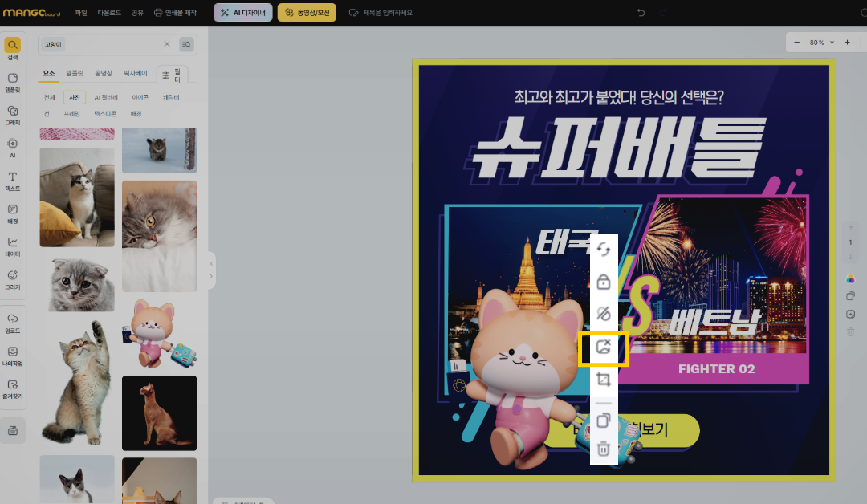Click the detailed search icon beside search box
This screenshot has height=504, width=867.
186,44
